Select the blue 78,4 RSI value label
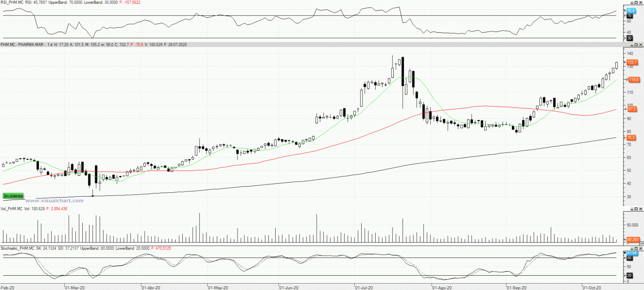Image resolution: width=644 pixels, height=290 pixels. [x=631, y=11]
